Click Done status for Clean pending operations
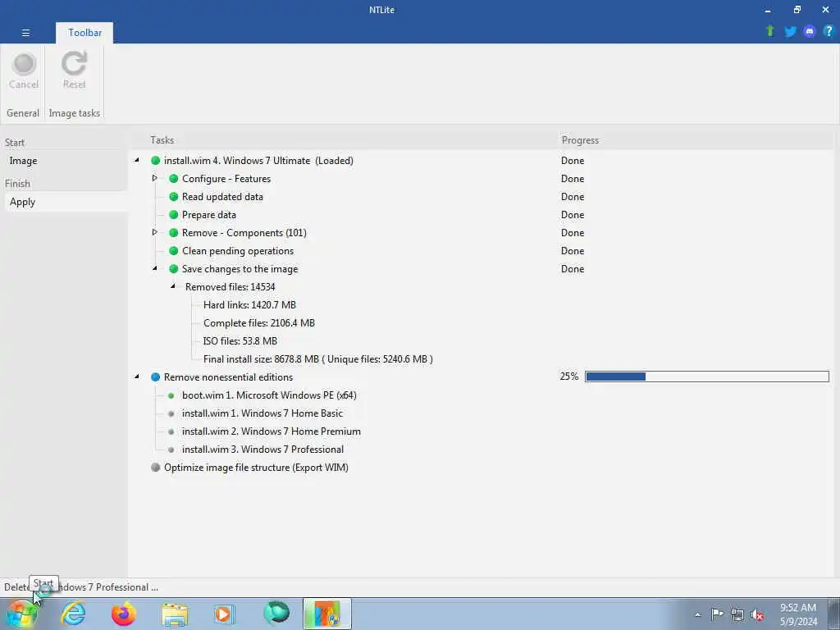 tap(572, 251)
